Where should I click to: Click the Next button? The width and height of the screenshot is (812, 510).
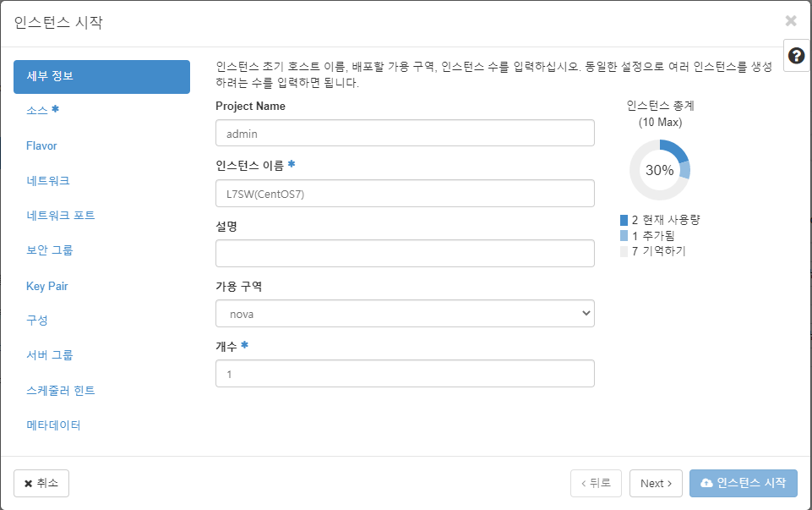click(x=656, y=483)
